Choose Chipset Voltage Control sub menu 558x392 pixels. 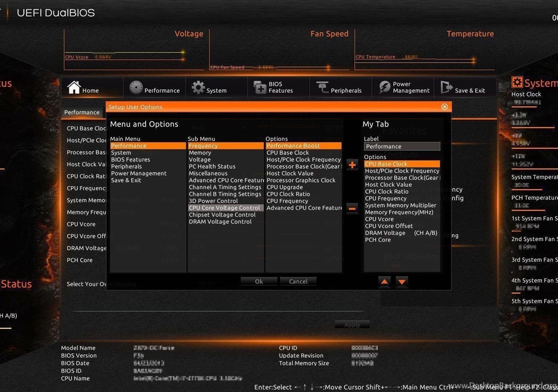tap(226, 215)
